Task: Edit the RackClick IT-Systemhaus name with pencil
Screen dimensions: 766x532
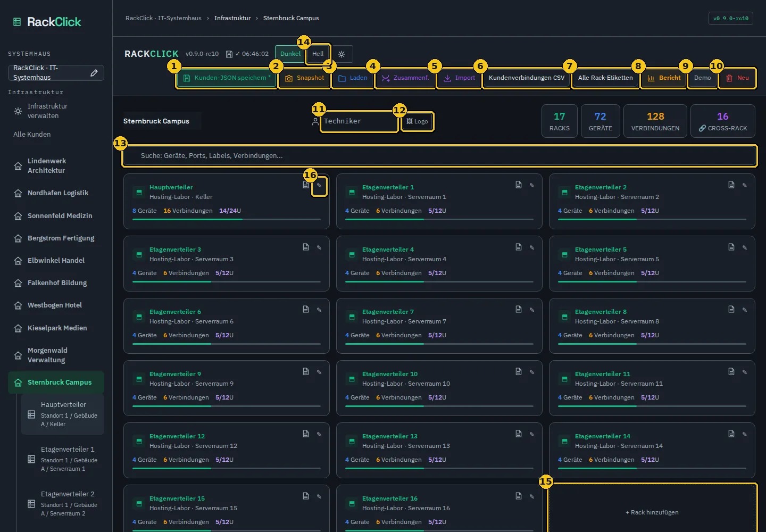Action: (94, 73)
